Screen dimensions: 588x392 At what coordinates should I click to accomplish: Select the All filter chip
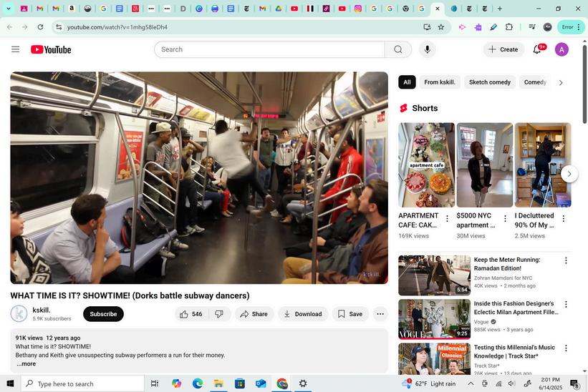pos(407,82)
